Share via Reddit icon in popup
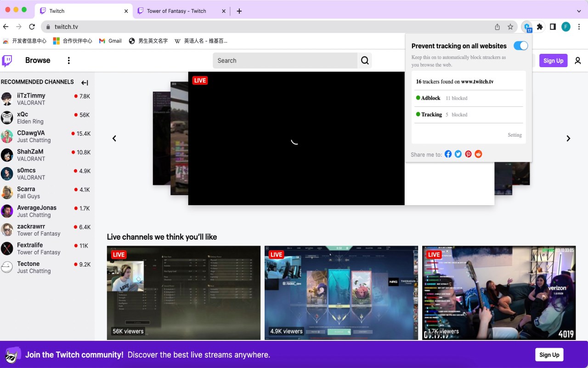The width and height of the screenshot is (588, 368). [x=478, y=154]
